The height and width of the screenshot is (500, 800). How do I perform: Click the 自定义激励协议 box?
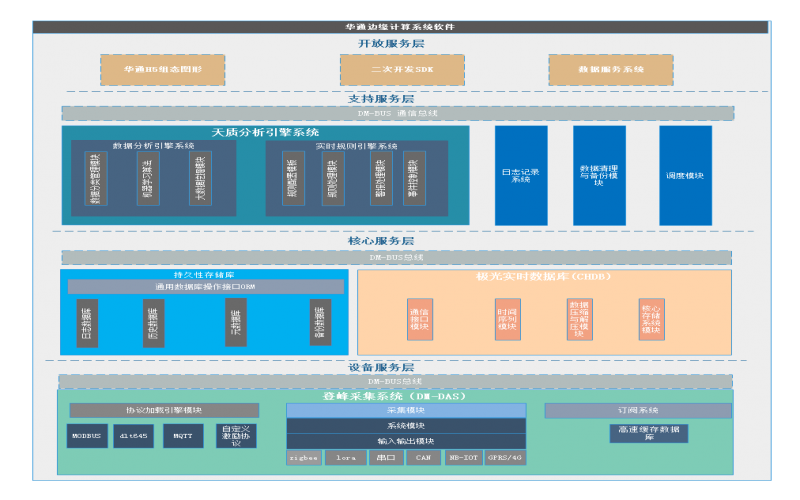236,436
